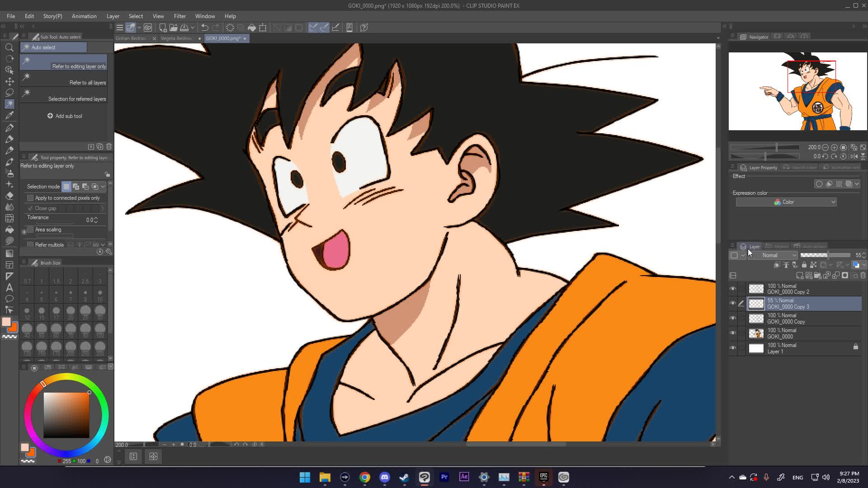Click the Open file folder icon

pos(173,28)
